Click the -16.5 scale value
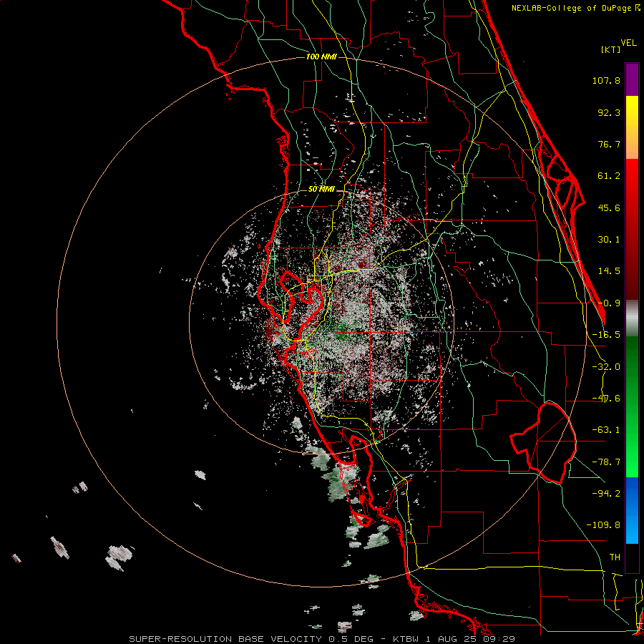 606,335
